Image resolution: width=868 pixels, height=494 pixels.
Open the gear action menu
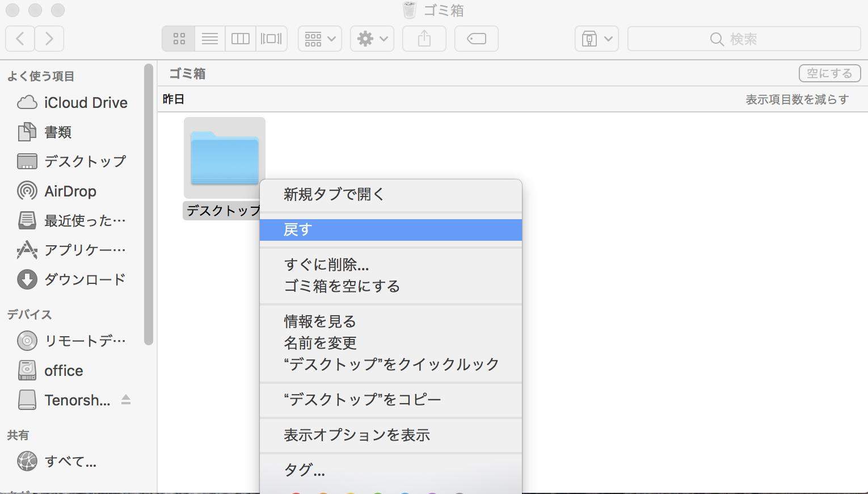(x=372, y=39)
